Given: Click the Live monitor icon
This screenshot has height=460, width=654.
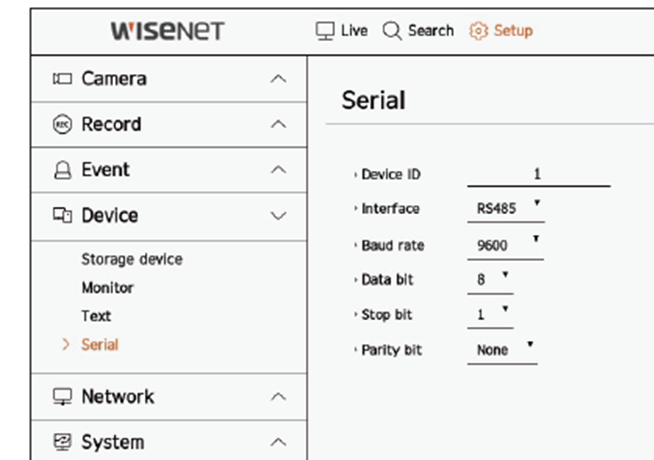Looking at the screenshot, I should pos(325,31).
